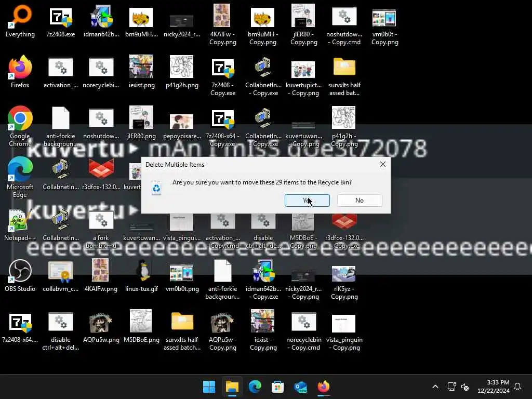Select the vista_pinguin - Copy.png image
532x399 pixels.
click(x=344, y=334)
